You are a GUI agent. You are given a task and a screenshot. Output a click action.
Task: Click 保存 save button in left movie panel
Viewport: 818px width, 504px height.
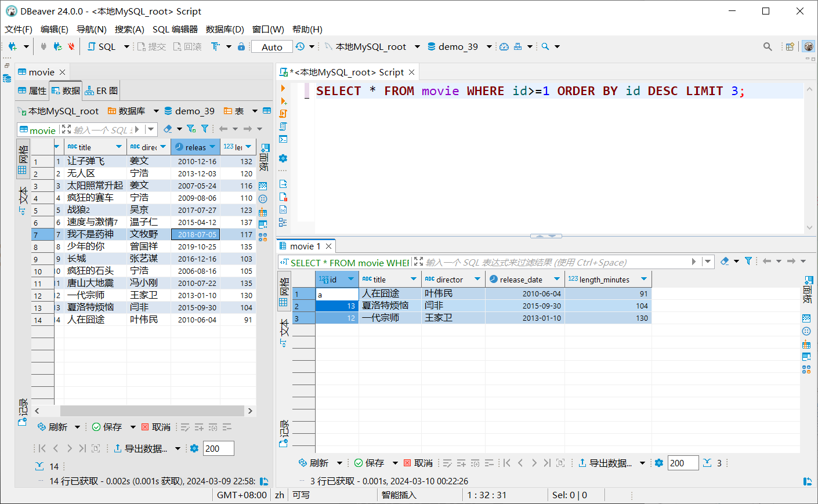107,427
